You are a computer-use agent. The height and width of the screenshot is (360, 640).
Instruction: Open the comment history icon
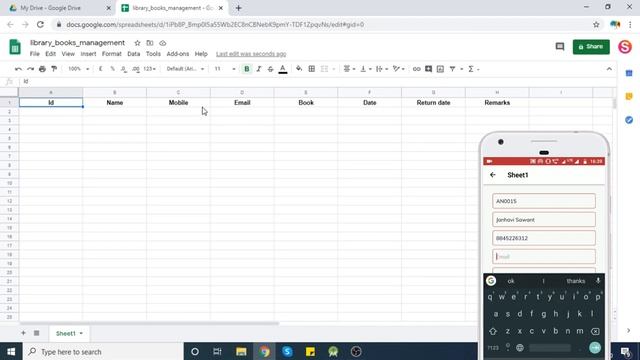pyautogui.click(x=560, y=47)
